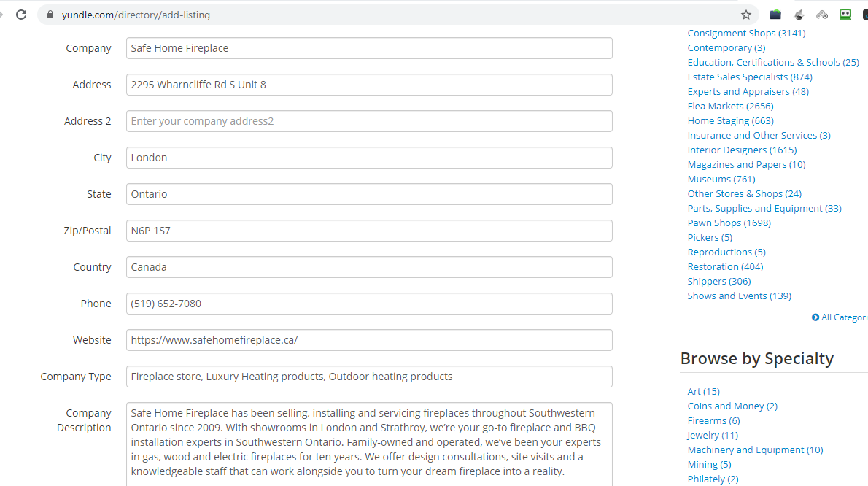Click the arrow icon beside All Categories
868x486 pixels.
coord(815,317)
